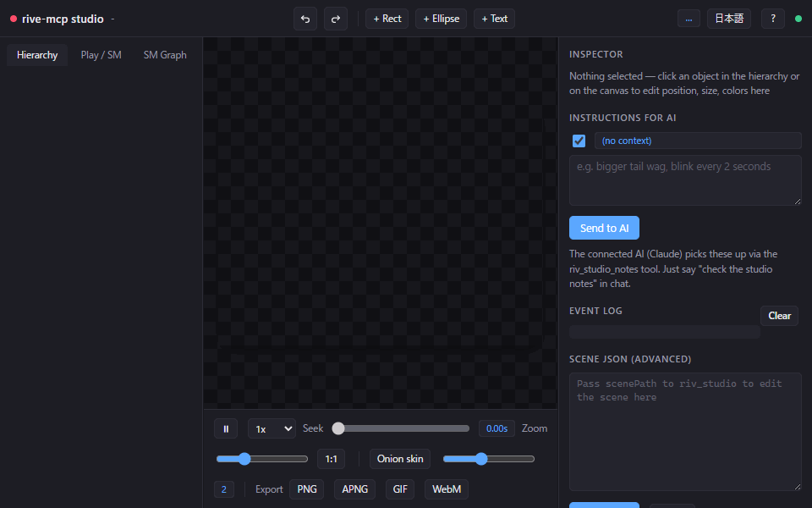Viewport: 812px width, 508px height.
Task: Add an ellipse with + Ellipse
Action: (x=442, y=19)
